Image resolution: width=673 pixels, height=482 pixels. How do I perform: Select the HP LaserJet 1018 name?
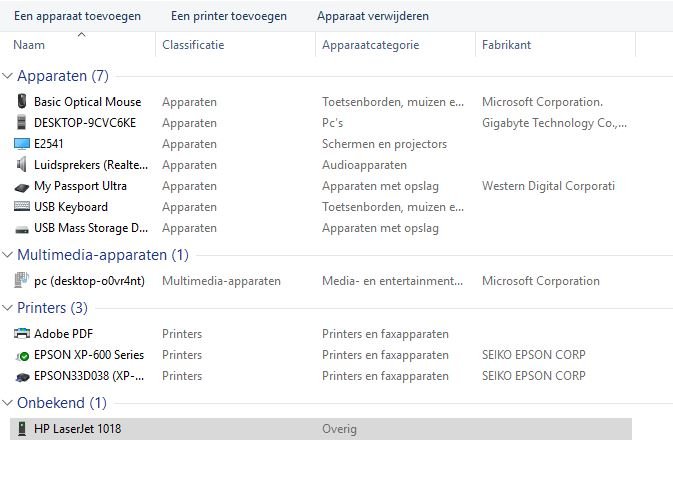[x=78, y=428]
